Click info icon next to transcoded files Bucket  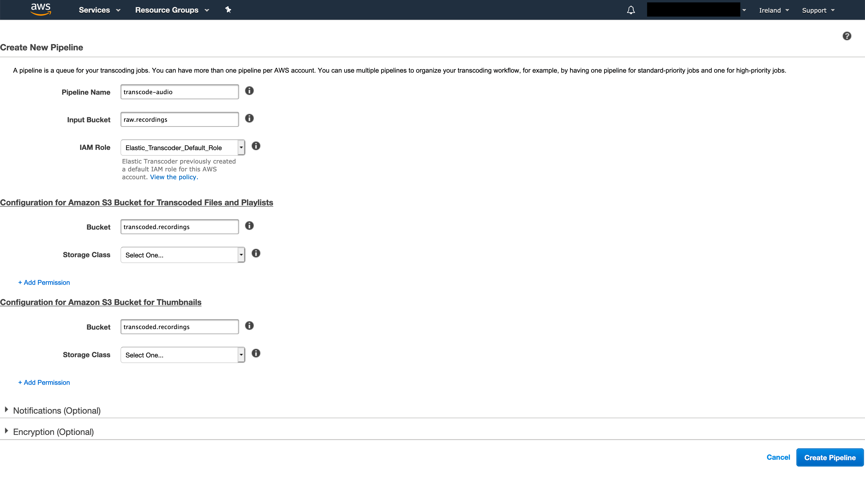point(249,226)
